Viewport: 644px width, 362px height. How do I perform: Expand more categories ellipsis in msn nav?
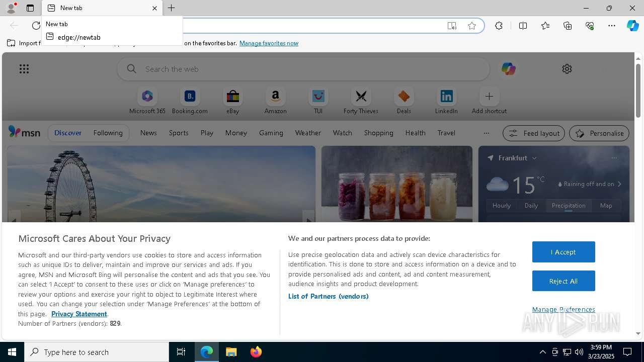coord(486,133)
